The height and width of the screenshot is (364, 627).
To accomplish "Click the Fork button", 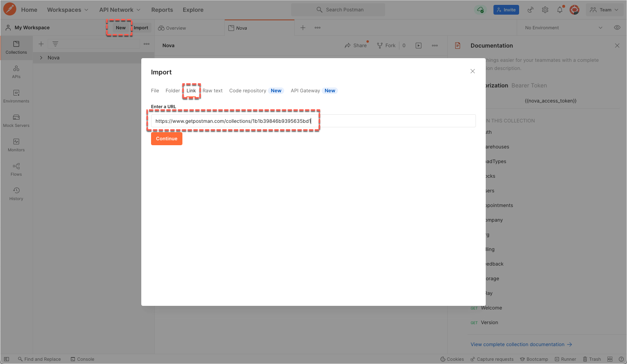I will (386, 46).
